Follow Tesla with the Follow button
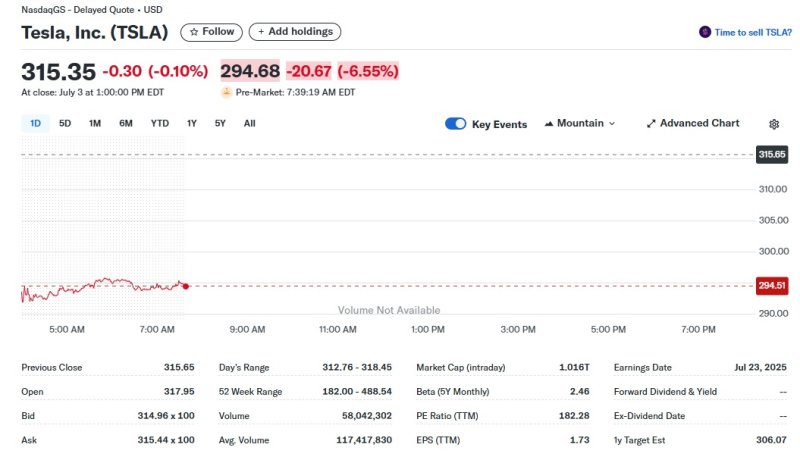 click(x=211, y=32)
